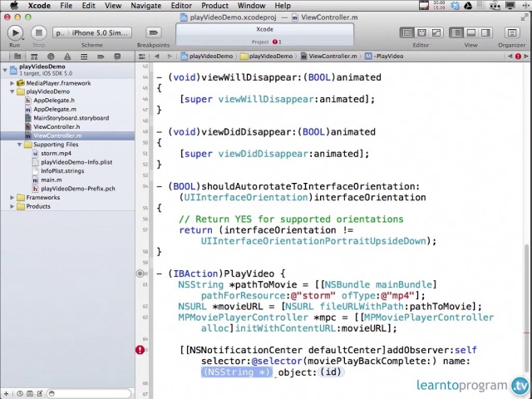
Task: Show the Issue navigator
Action: click(x=67, y=57)
